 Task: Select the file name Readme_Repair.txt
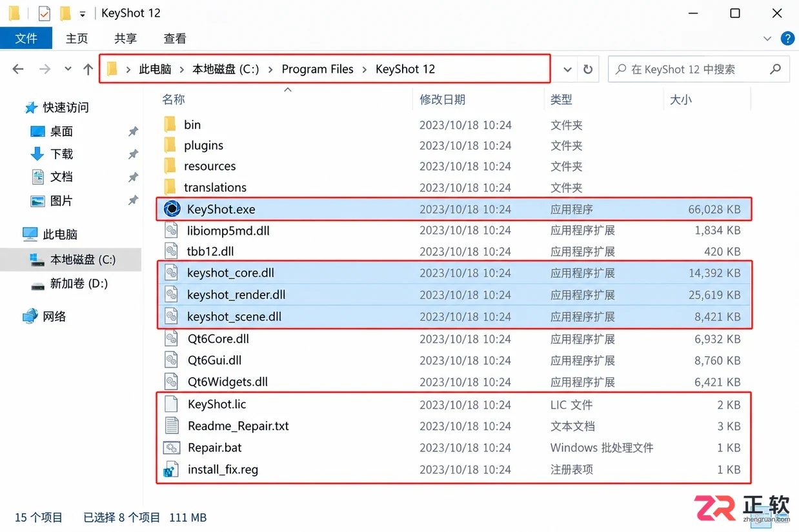(x=238, y=426)
